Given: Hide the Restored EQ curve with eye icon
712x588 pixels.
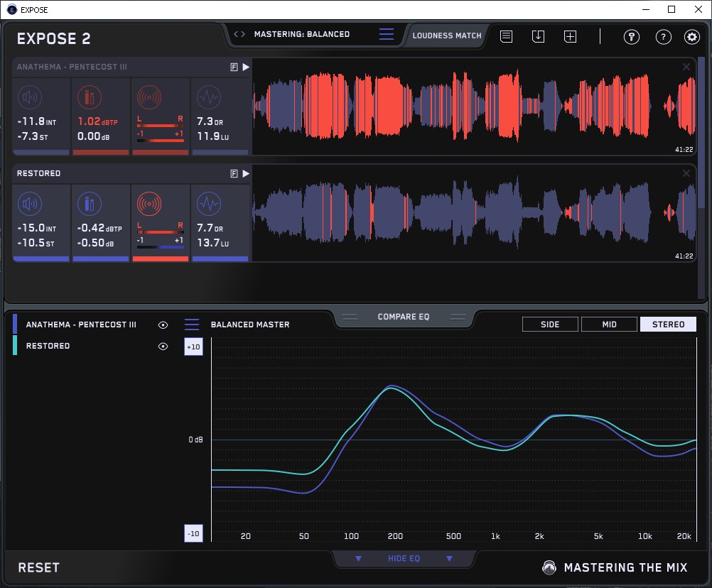Looking at the screenshot, I should click(x=163, y=346).
